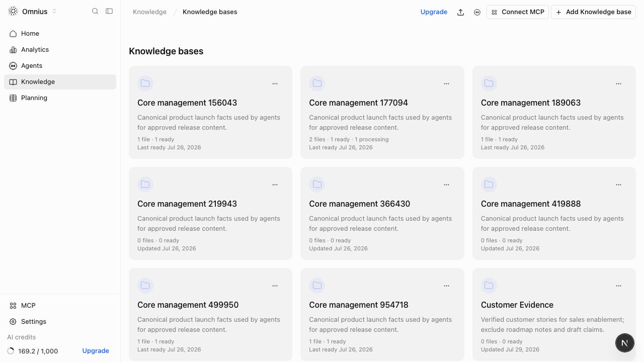Click the round N floating button

point(624,343)
